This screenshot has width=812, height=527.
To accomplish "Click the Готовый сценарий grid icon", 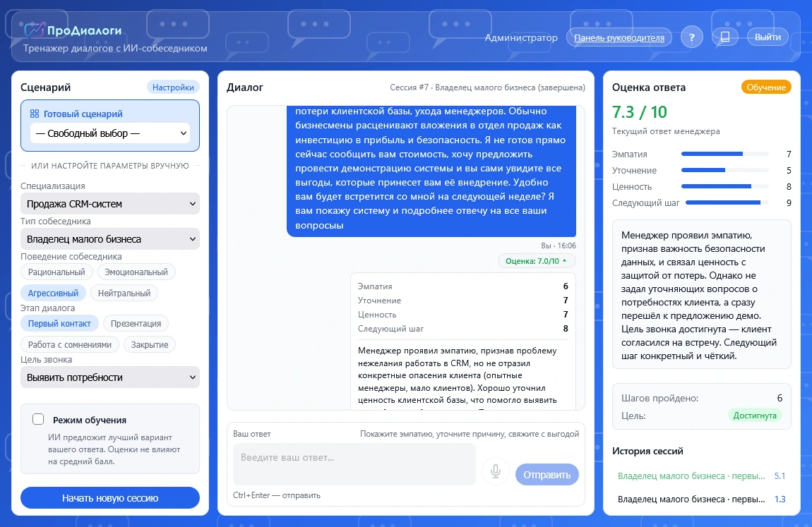I will click(x=35, y=114).
